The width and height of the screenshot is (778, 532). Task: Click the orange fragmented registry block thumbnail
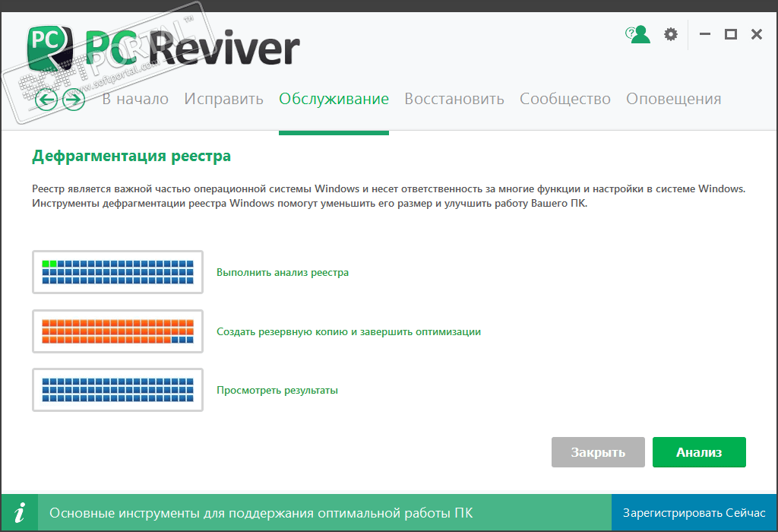point(118,331)
